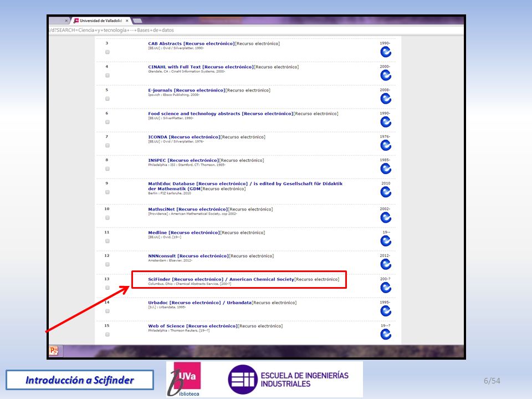Select the checkbox for record 15 Web of Science
The width and height of the screenshot is (532, 399).
coord(107,335)
